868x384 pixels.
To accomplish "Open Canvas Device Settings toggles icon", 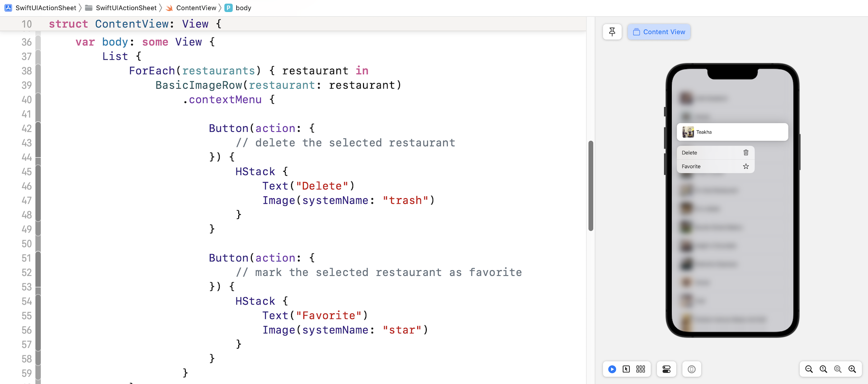I will (x=666, y=369).
